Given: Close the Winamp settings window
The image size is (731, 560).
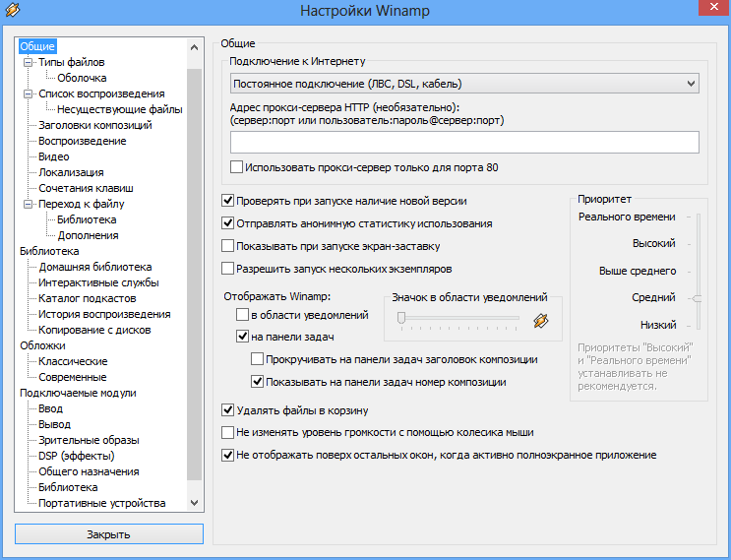Looking at the screenshot, I should [x=714, y=7].
